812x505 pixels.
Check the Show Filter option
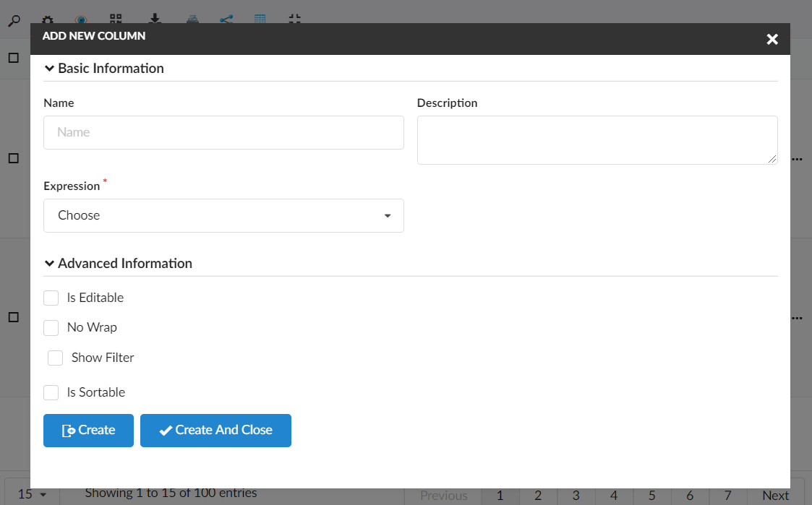[56, 358]
